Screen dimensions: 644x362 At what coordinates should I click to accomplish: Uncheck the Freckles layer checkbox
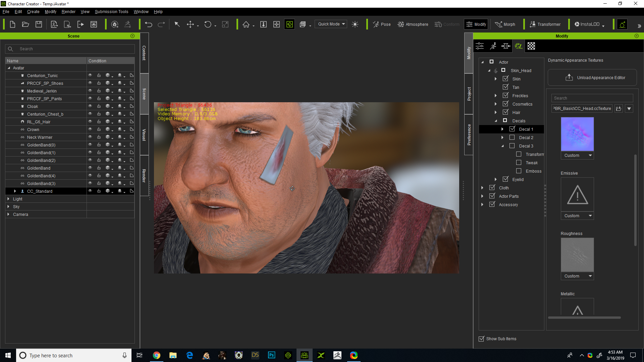click(x=505, y=96)
